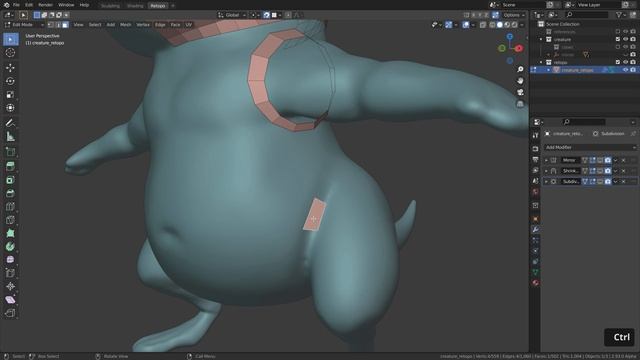Open the Render menu

(45, 5)
